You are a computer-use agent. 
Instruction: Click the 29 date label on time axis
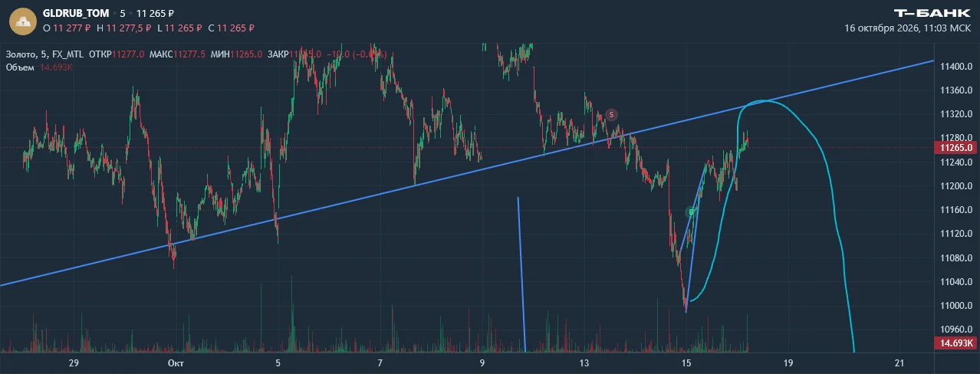[74, 363]
